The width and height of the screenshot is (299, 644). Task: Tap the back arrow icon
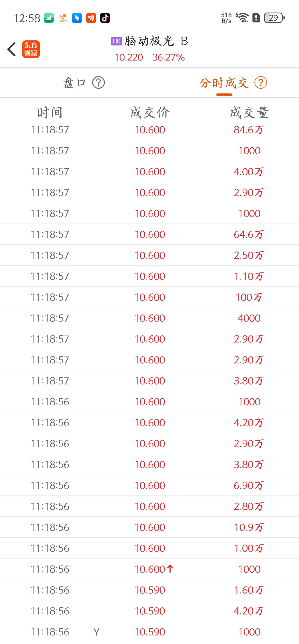pyautogui.click(x=12, y=49)
